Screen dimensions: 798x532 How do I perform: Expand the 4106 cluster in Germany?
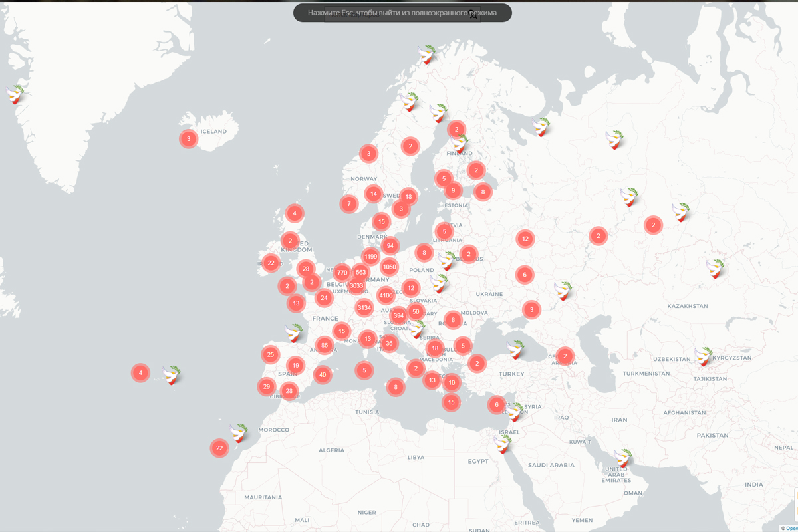[386, 295]
